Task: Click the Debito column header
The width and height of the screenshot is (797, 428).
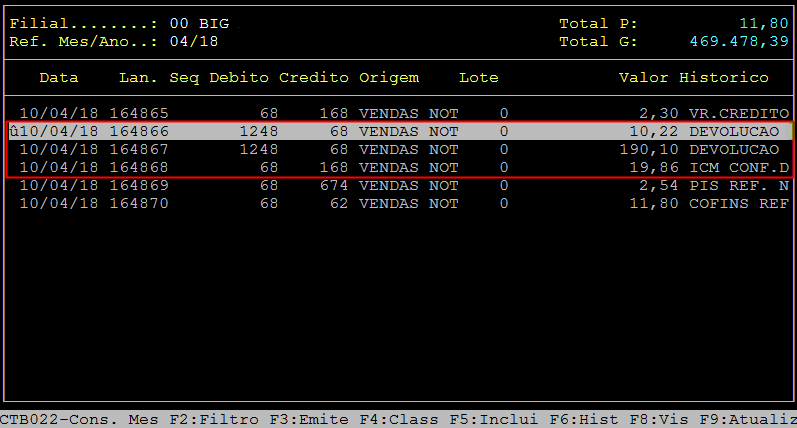Action: [x=238, y=78]
